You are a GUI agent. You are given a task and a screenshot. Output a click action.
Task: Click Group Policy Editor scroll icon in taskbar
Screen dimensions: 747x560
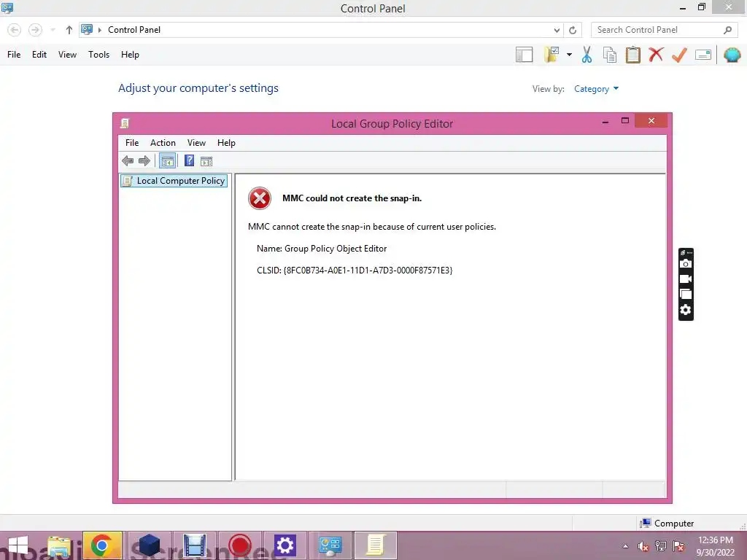coord(376,545)
